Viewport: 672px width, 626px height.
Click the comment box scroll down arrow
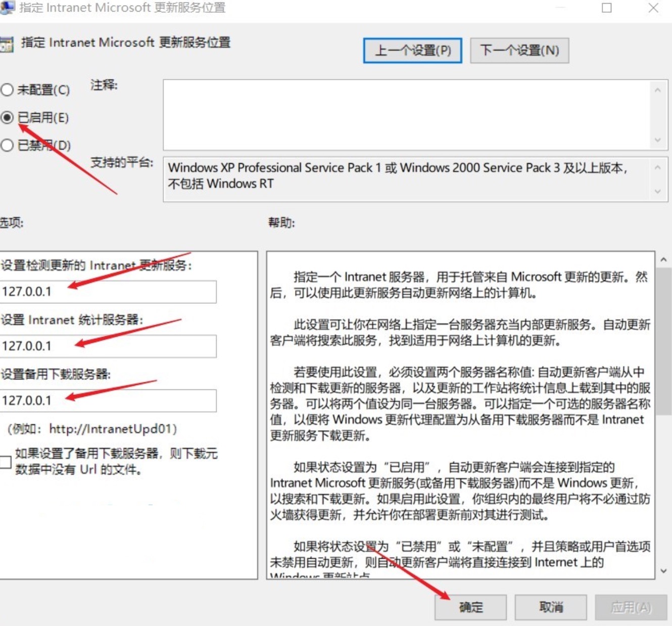point(657,140)
